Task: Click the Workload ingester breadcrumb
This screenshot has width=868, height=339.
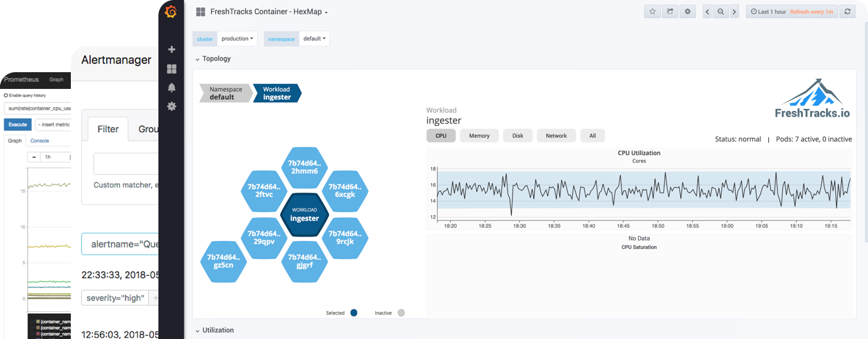Action: point(277,93)
